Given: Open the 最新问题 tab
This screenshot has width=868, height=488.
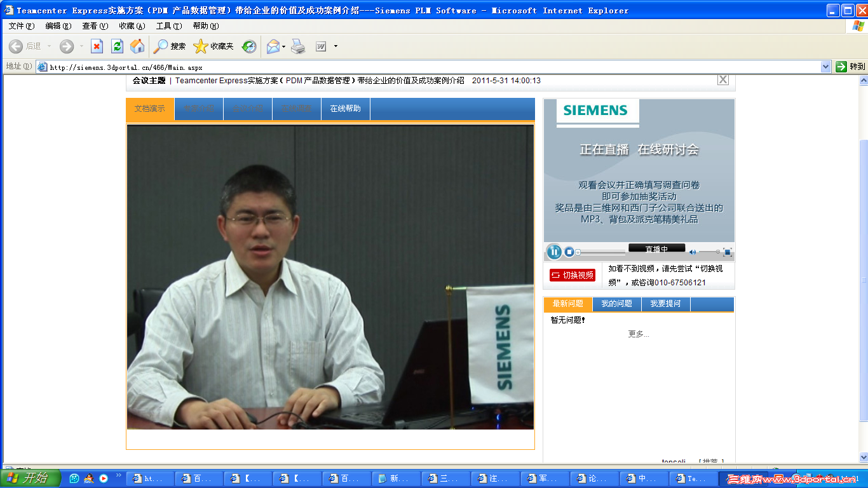Looking at the screenshot, I should [x=568, y=304].
